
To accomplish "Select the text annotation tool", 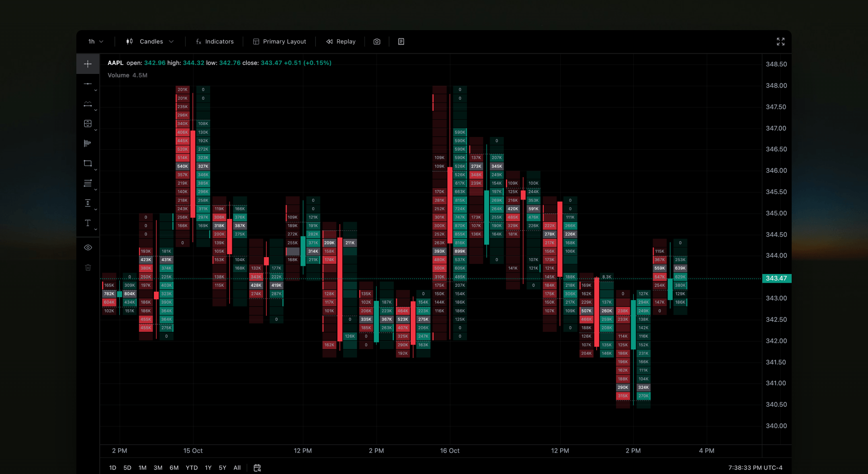I will (88, 223).
